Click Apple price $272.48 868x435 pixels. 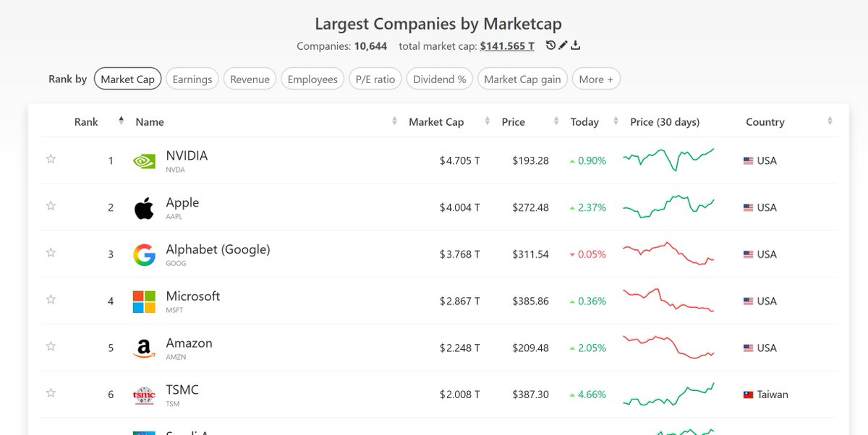(530, 208)
